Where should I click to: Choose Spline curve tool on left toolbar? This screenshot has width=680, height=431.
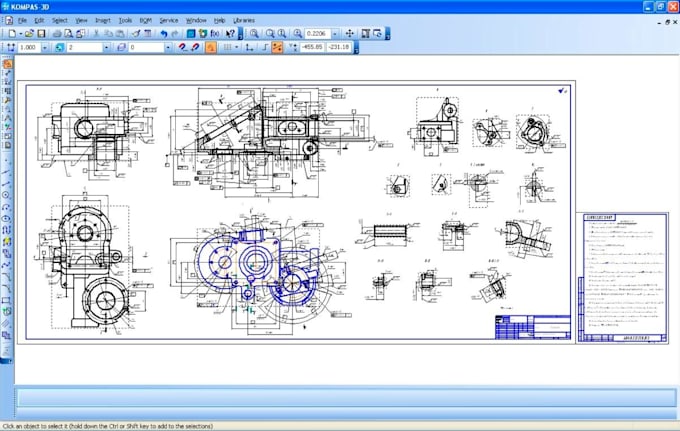click(x=7, y=265)
